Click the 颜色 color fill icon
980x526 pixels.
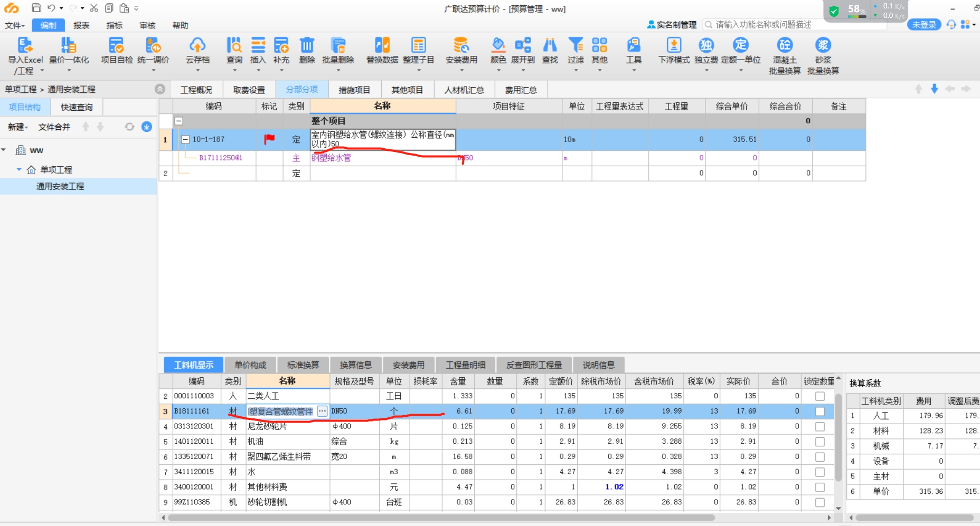(x=498, y=45)
